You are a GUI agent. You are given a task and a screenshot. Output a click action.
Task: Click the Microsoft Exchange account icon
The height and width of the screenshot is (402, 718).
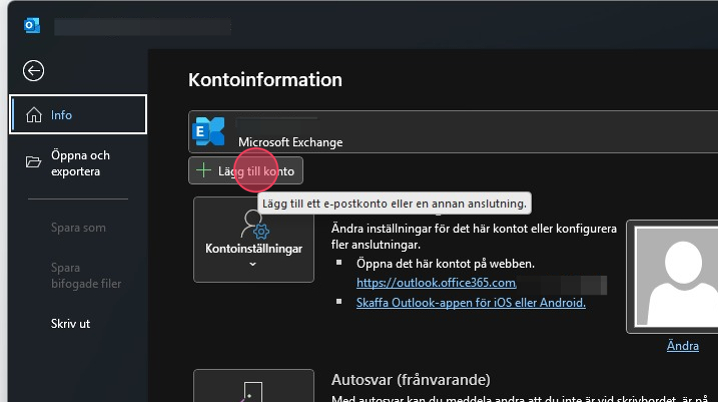tap(209, 132)
